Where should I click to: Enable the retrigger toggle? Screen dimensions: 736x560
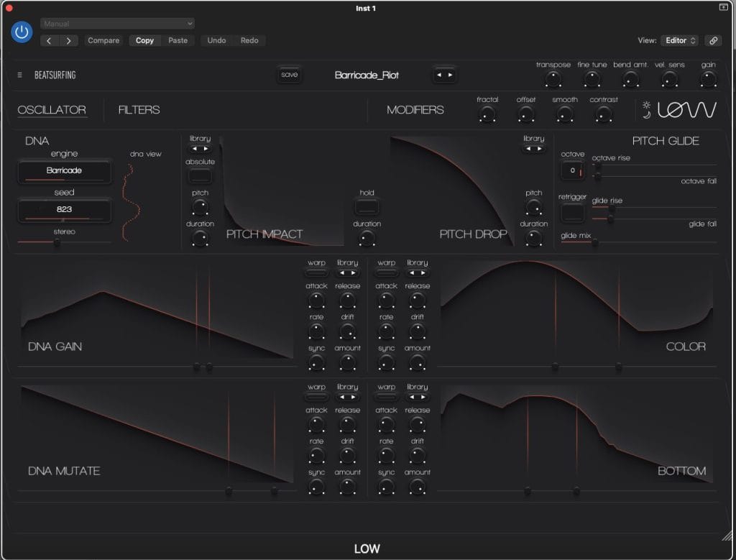coord(572,212)
